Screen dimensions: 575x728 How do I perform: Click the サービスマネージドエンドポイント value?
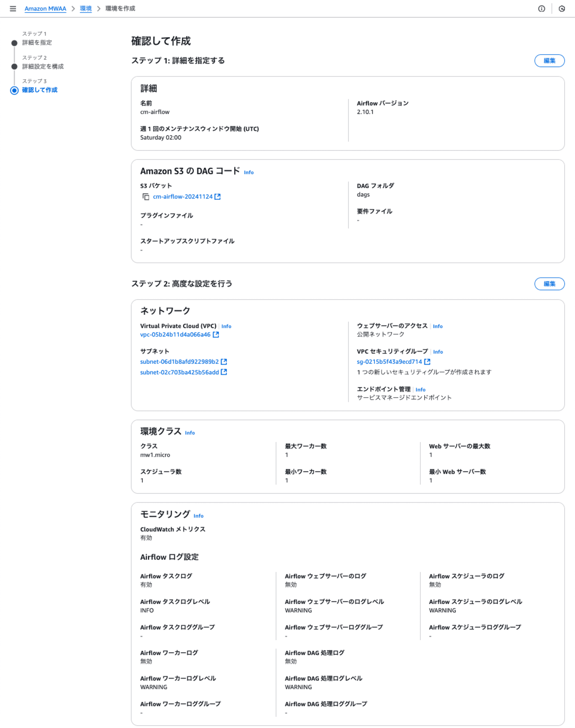click(404, 397)
